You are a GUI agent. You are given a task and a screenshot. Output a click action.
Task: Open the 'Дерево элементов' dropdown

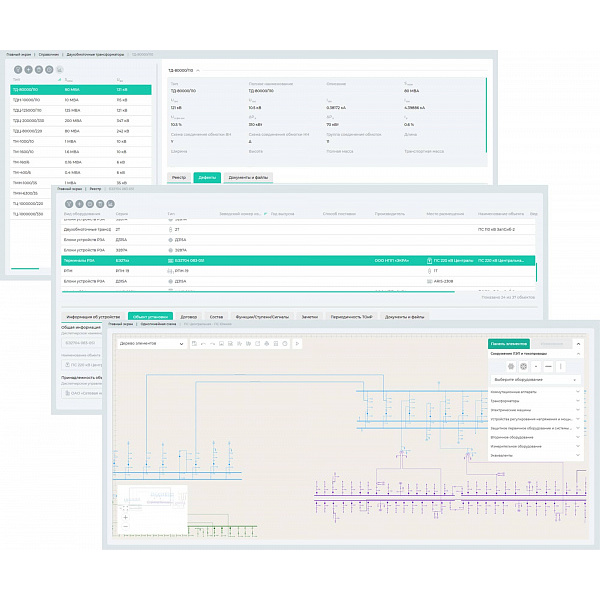[152, 344]
